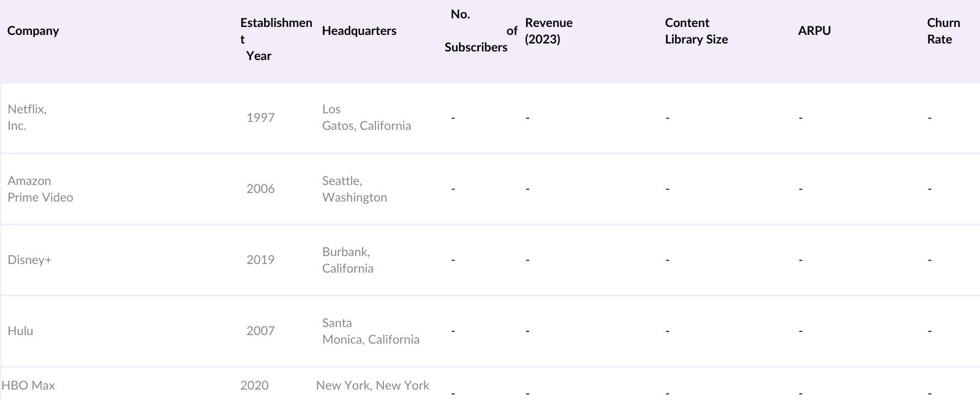Select the 1997 establishment year cell

point(260,118)
